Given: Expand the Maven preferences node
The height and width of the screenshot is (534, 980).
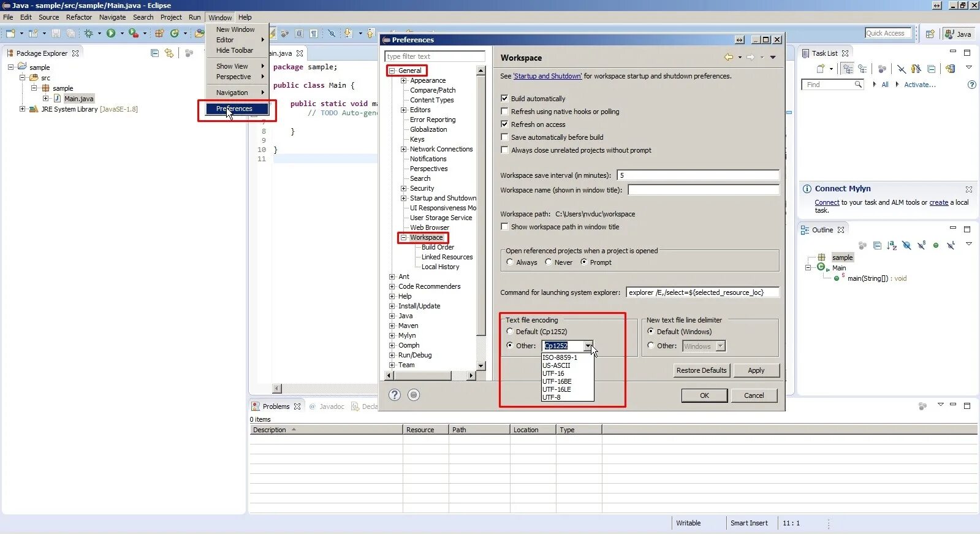Looking at the screenshot, I should pyautogui.click(x=392, y=326).
